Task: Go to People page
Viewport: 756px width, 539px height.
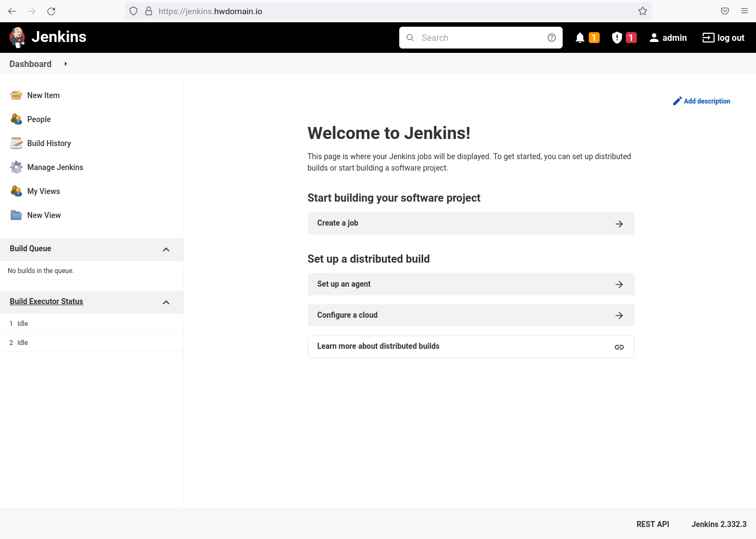Action: [39, 119]
